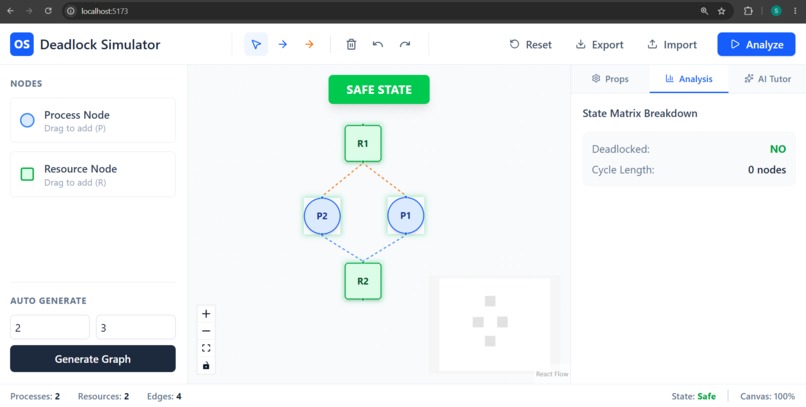The height and width of the screenshot is (407, 806).
Task: Export the current graph
Action: tap(599, 45)
